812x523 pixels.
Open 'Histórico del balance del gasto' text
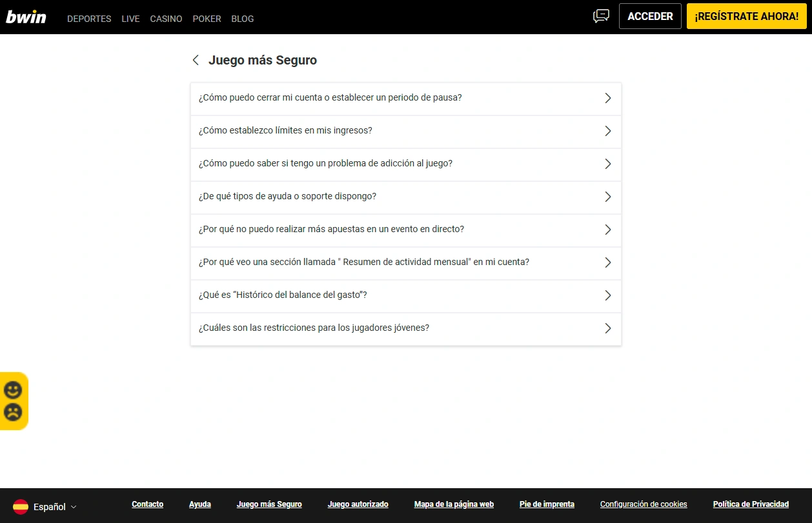point(283,295)
